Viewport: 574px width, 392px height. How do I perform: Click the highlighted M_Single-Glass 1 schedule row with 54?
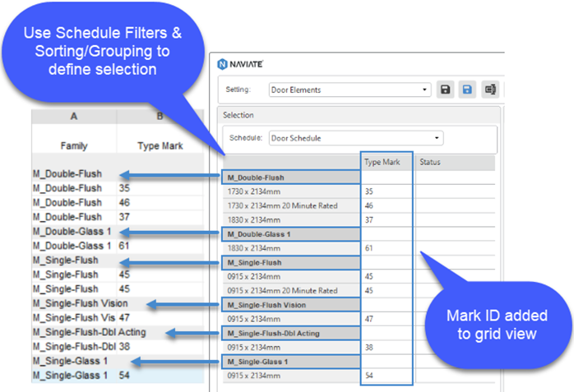(118, 376)
